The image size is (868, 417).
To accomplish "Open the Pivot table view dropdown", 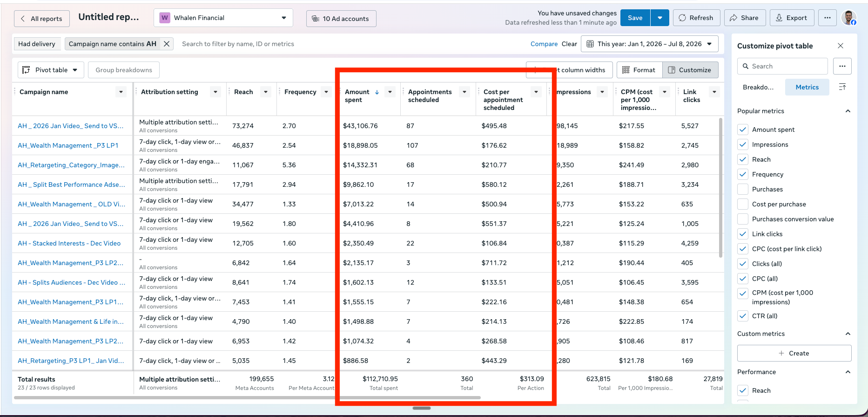I will (51, 70).
